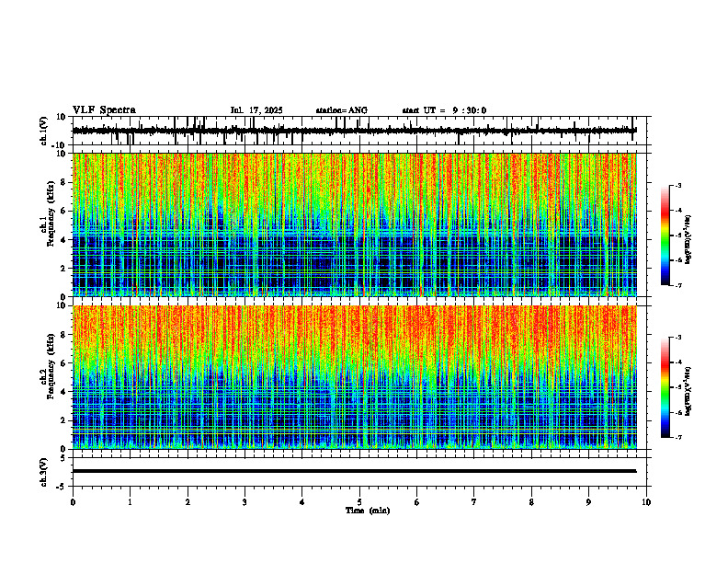Screen dimensions: 728x563
Task: Click time axis tick label '9'
Action: (x=588, y=502)
